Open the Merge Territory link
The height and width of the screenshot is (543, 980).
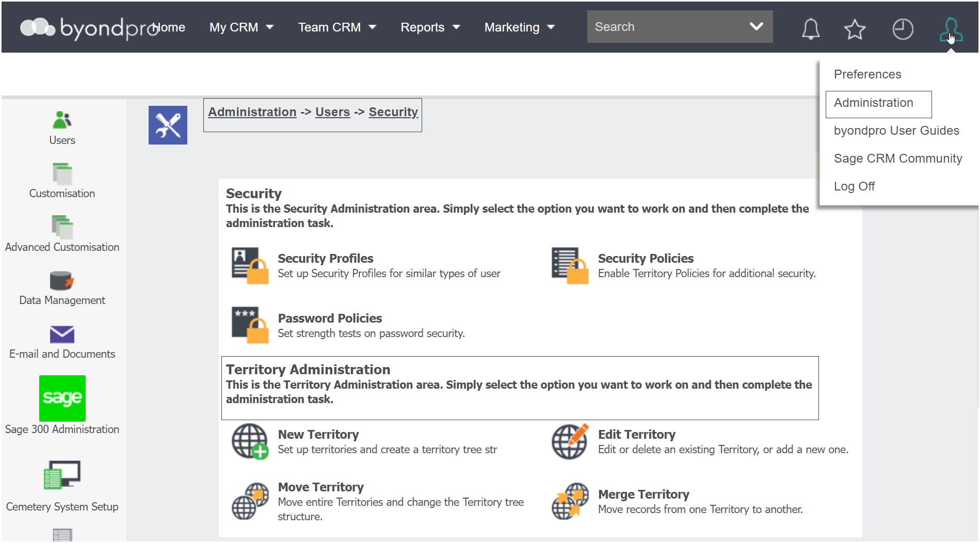click(644, 494)
